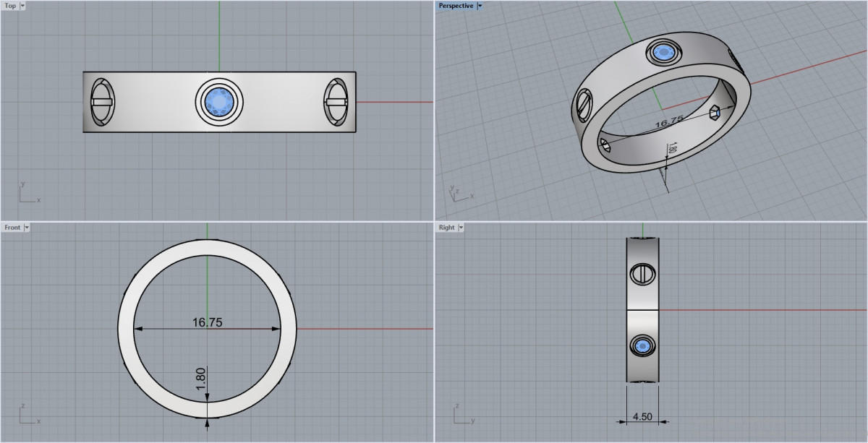Expand the Right viewport menu arrow
The image size is (868, 443).
(461, 228)
